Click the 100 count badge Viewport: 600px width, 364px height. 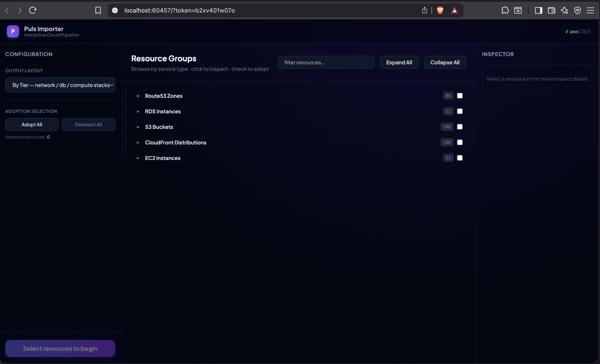tap(447, 142)
